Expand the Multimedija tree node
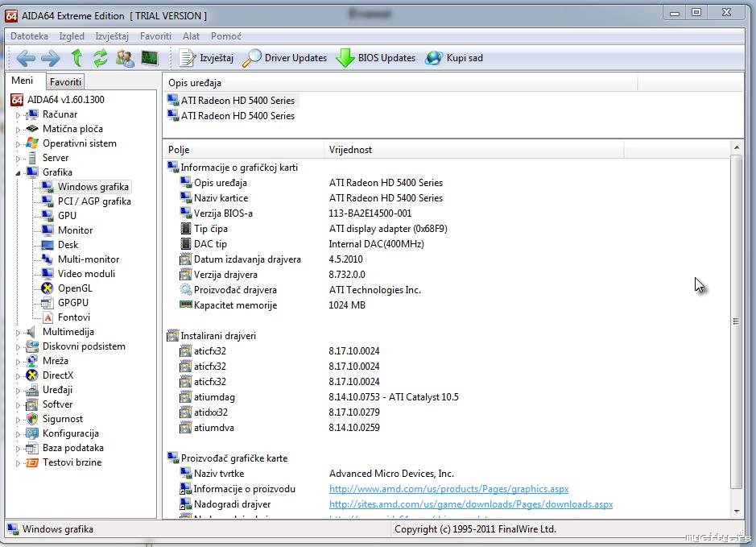 click(x=18, y=333)
